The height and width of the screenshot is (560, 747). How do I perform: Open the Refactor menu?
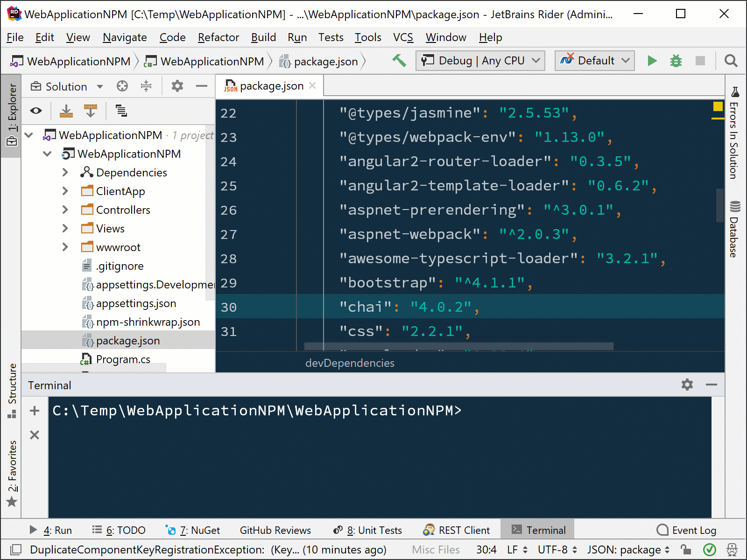click(218, 37)
